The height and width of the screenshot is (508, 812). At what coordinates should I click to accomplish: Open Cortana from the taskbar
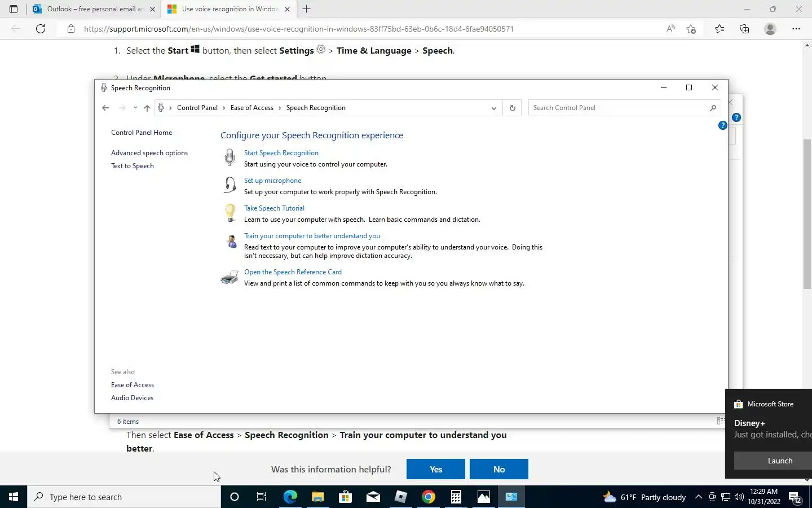[235, 497]
